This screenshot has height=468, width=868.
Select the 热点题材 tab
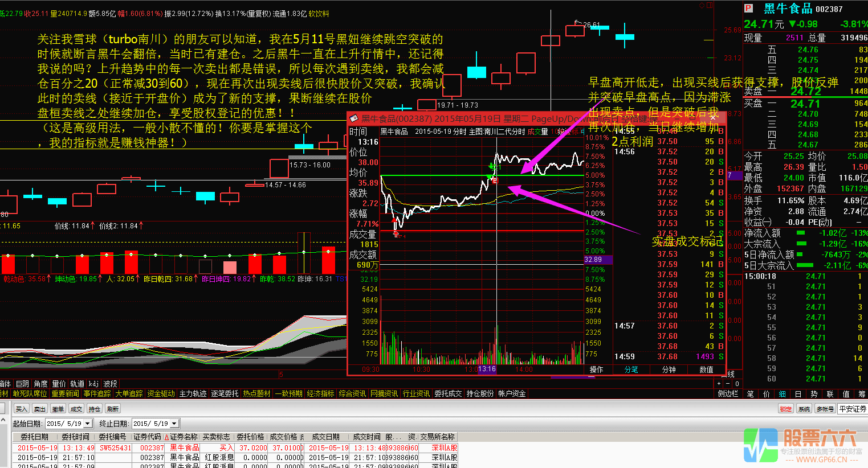257,393
